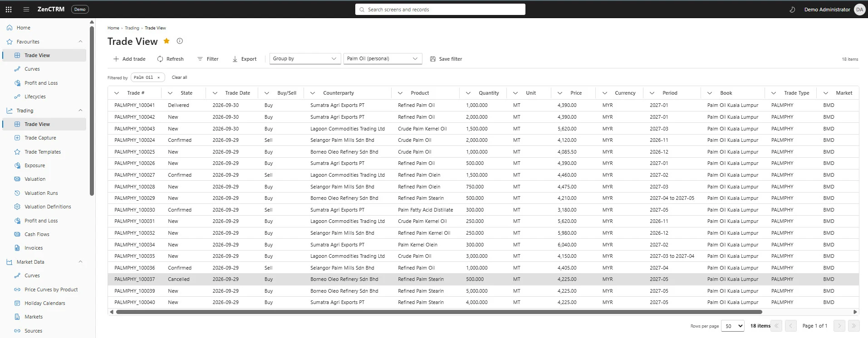Unfavourite Trade View via the star icon
Viewport: 868px width, 338px height.
coord(167,41)
